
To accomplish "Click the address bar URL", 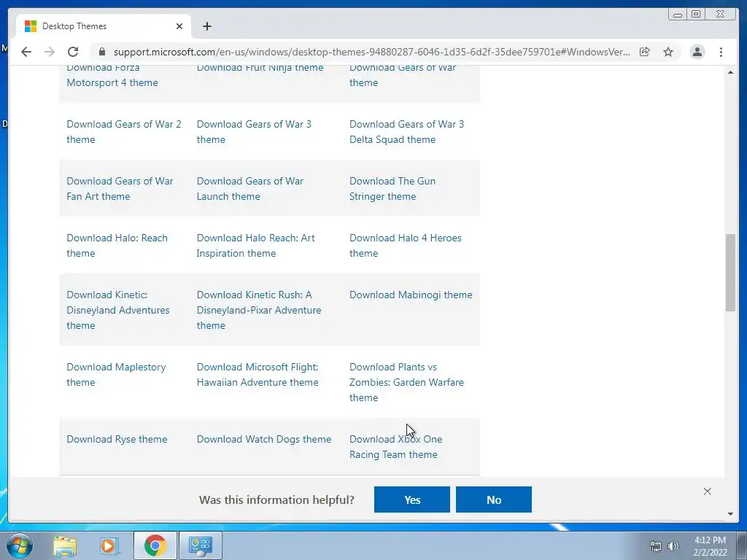I will [x=371, y=52].
